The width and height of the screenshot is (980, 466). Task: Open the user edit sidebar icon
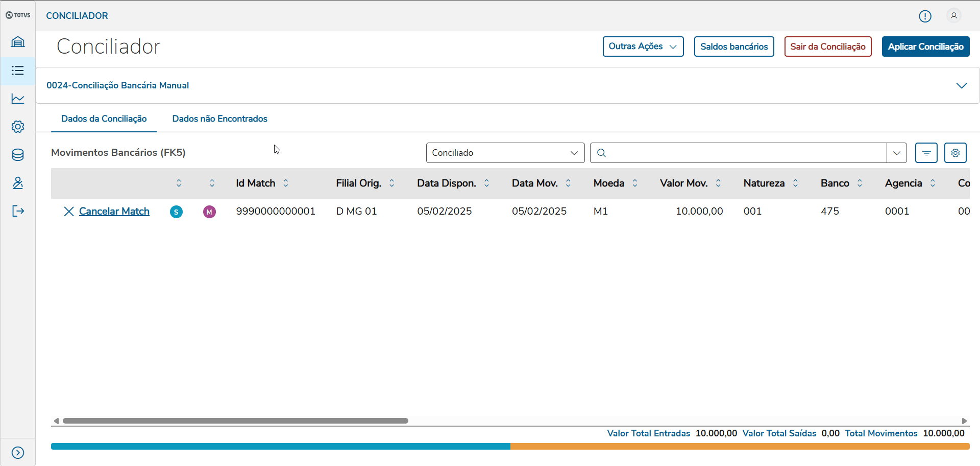tap(18, 183)
